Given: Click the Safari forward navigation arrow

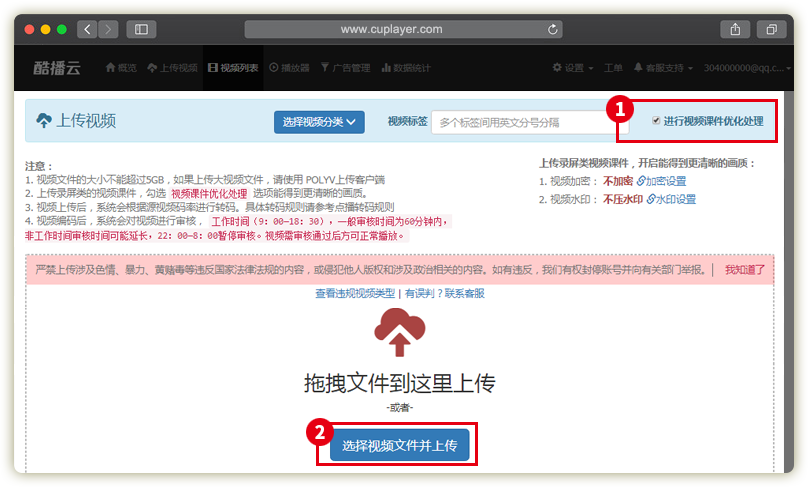Looking at the screenshot, I should 107,30.
